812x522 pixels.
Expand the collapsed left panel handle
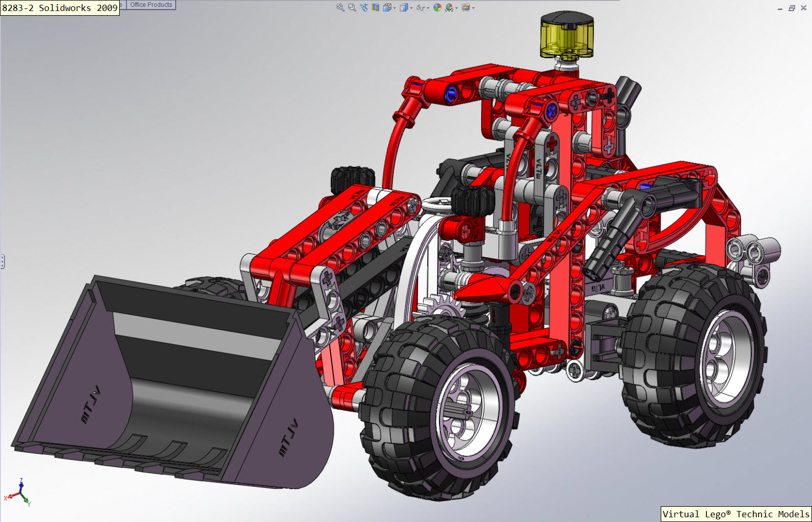[x=2, y=262]
